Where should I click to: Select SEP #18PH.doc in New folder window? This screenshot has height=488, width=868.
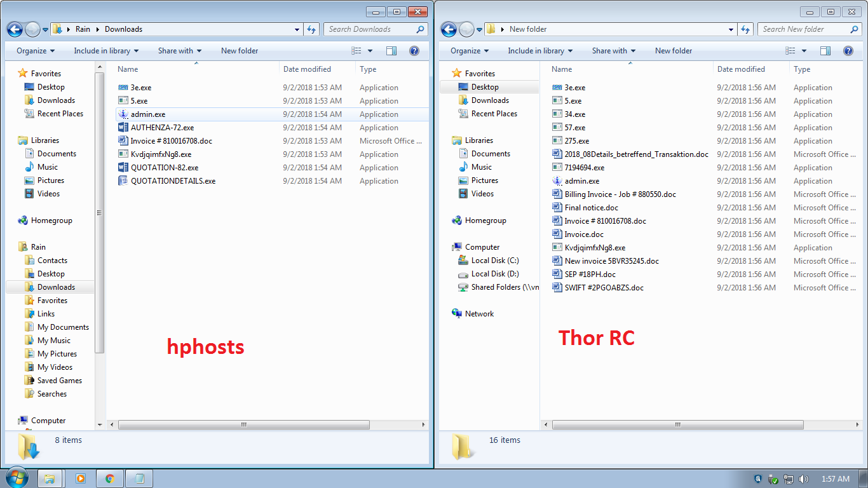[584, 274]
